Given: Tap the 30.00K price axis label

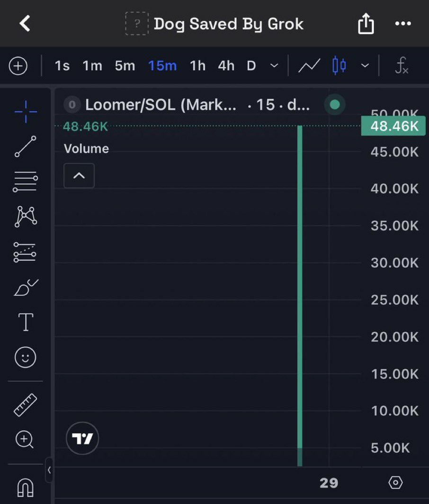Looking at the screenshot, I should [394, 263].
